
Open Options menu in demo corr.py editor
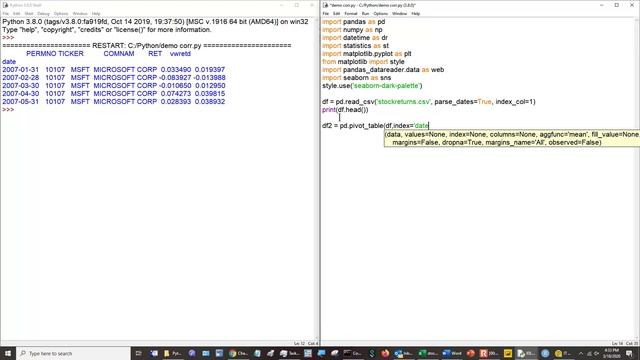(x=380, y=13)
